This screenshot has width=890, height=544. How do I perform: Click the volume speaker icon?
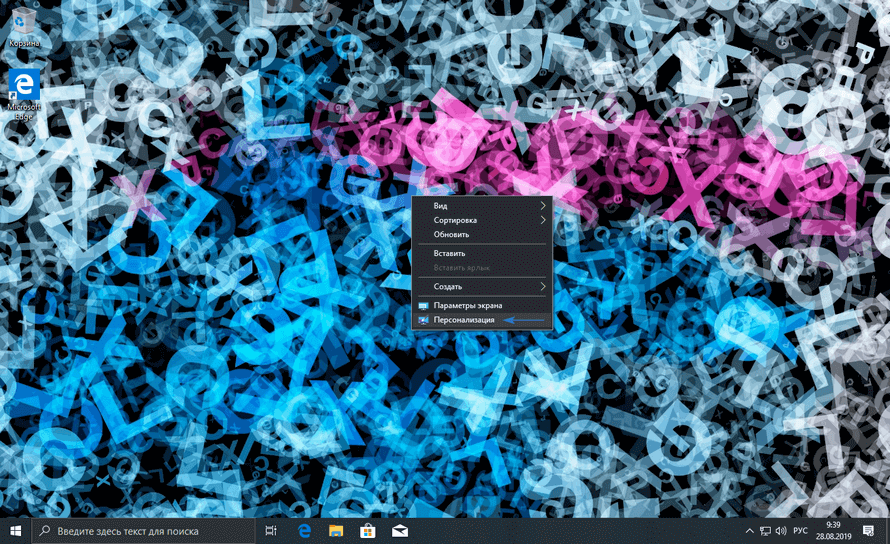point(781,531)
